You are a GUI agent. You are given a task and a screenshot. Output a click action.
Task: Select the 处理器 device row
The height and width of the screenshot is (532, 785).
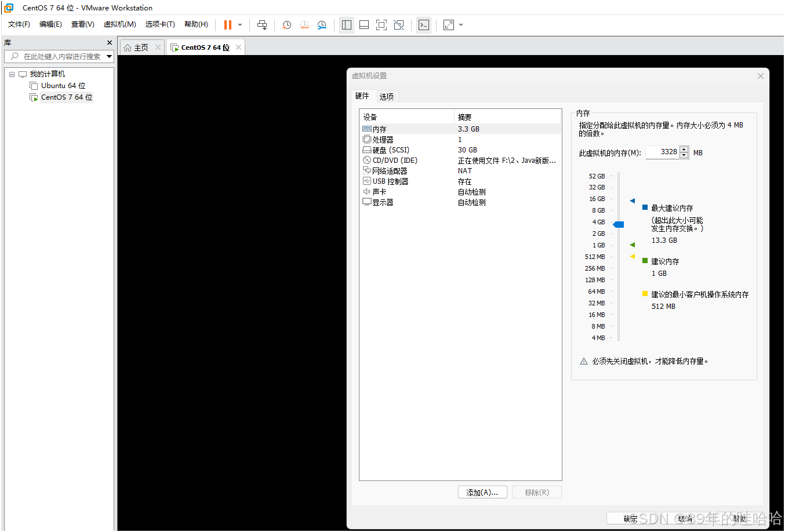(x=461, y=140)
